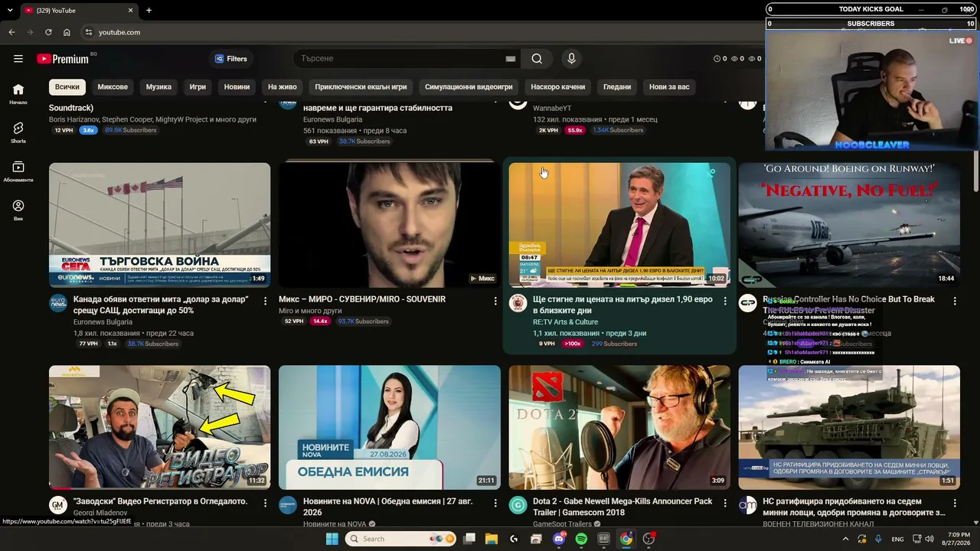Open options for the Новините на NOVA video
This screenshot has height=551, width=980.
[495, 504]
